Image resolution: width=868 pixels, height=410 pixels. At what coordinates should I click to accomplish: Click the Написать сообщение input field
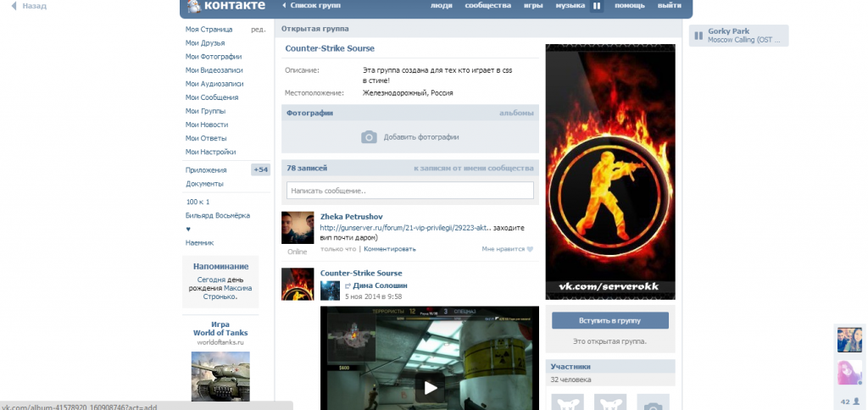click(410, 191)
